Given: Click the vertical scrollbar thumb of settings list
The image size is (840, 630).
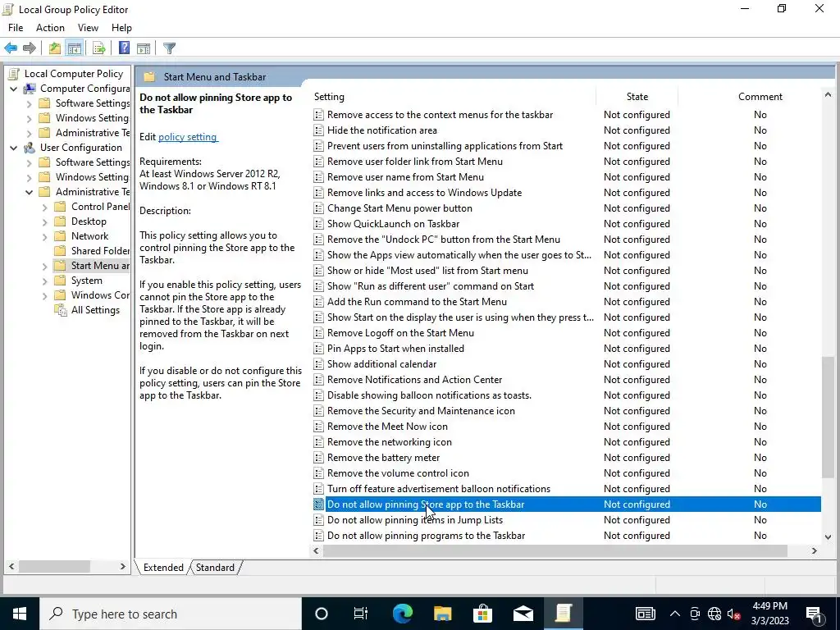Looking at the screenshot, I should [828, 416].
